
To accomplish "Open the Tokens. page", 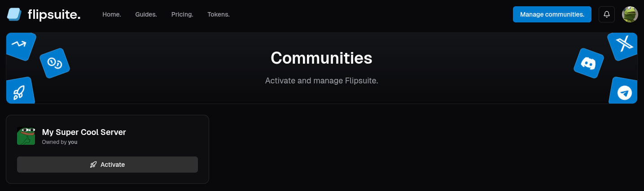I will tap(219, 14).
